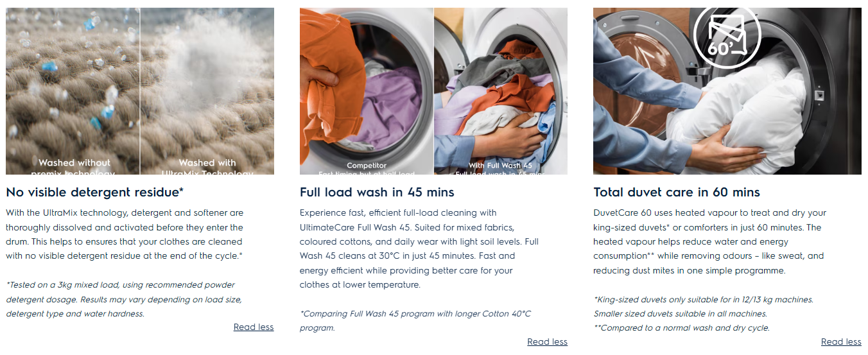Collapse Full load wash description with Read less
The image size is (868, 355).
547,342
